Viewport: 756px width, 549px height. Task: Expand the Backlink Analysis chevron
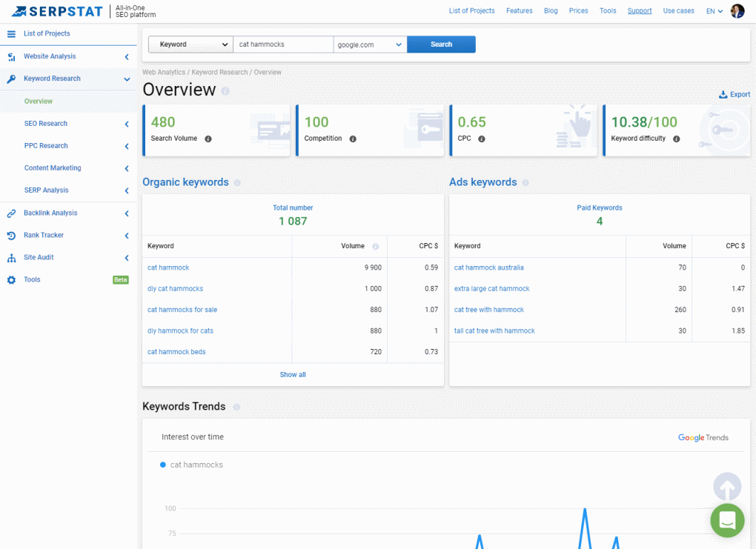coord(127,213)
